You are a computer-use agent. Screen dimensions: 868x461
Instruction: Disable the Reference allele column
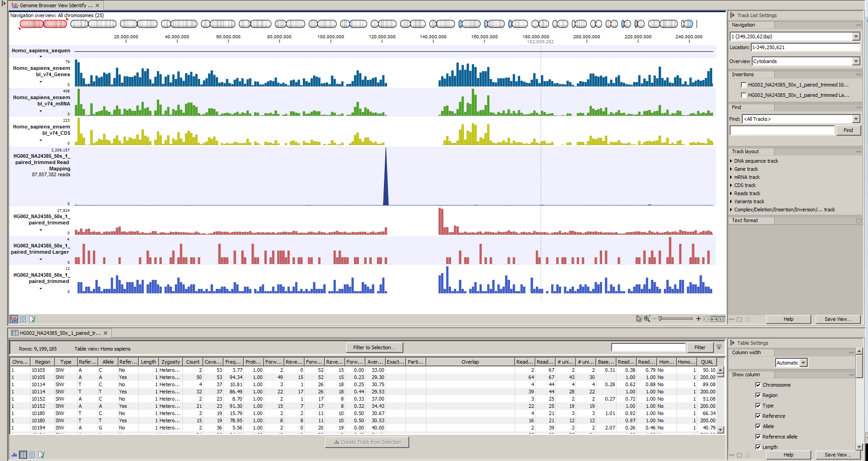[x=758, y=436]
